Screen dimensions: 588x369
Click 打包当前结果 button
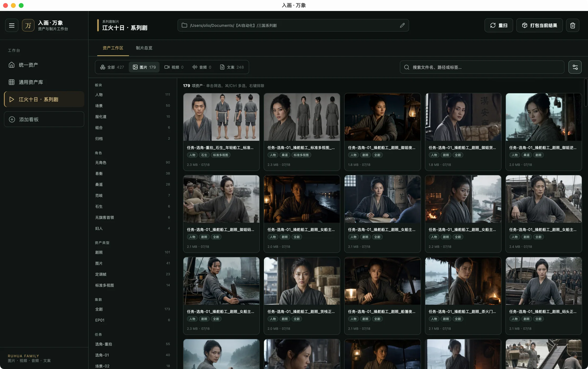[x=539, y=25]
